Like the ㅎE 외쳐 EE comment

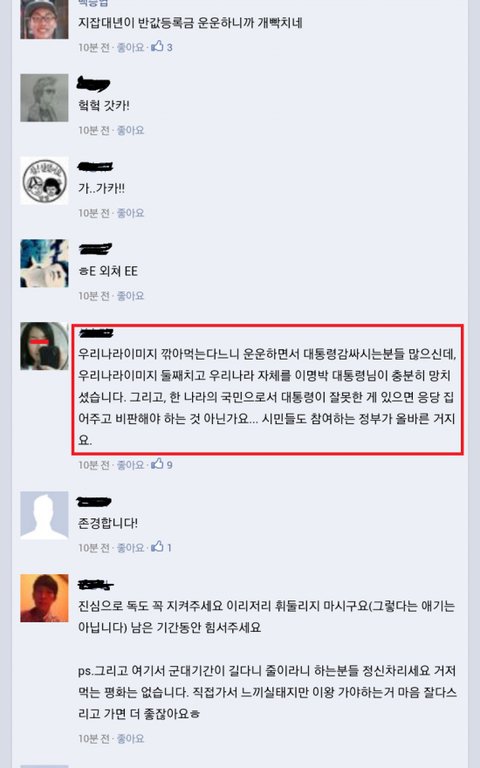coord(130,296)
